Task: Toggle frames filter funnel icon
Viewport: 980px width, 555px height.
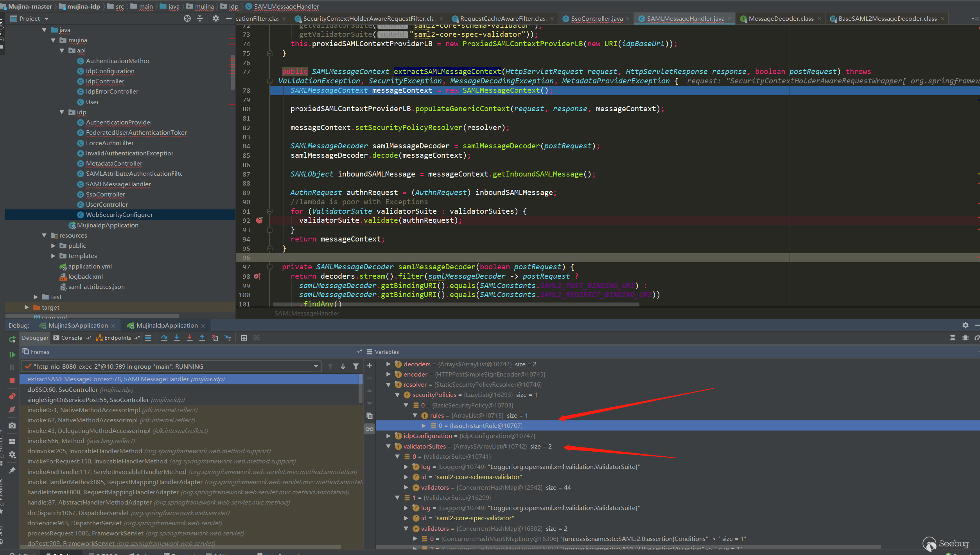Action: click(355, 366)
